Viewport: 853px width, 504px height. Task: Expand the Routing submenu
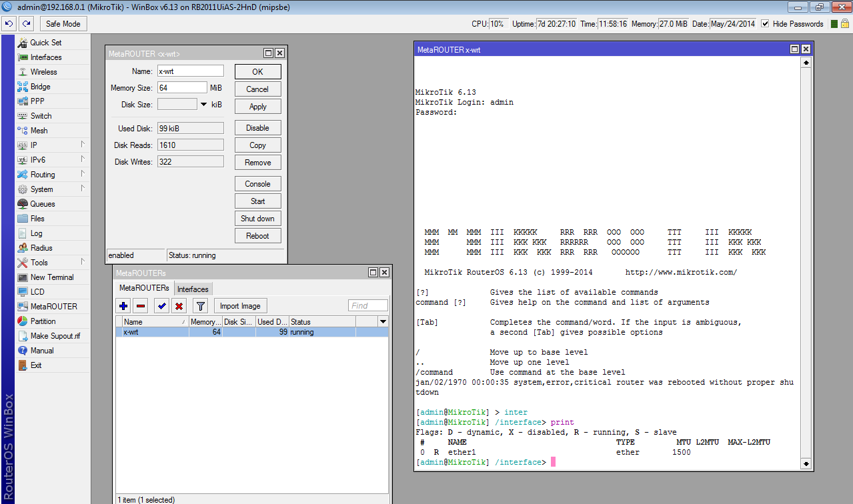53,175
